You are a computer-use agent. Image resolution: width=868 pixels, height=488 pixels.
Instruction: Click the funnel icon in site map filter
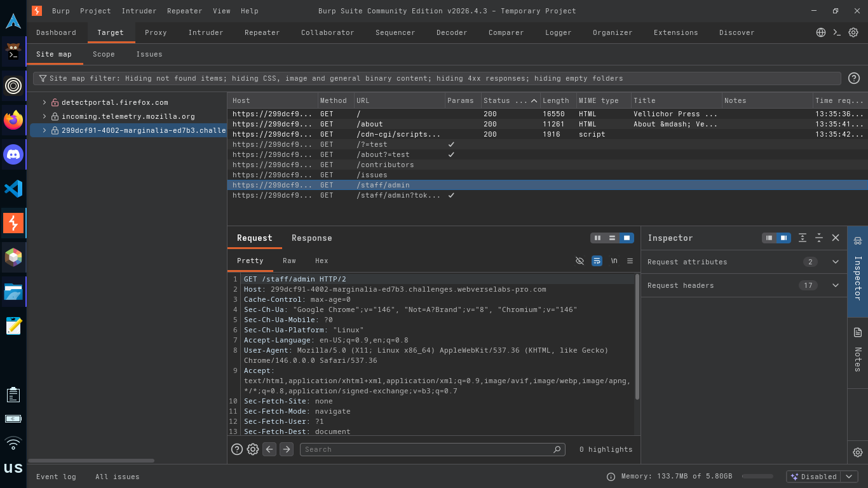43,79
